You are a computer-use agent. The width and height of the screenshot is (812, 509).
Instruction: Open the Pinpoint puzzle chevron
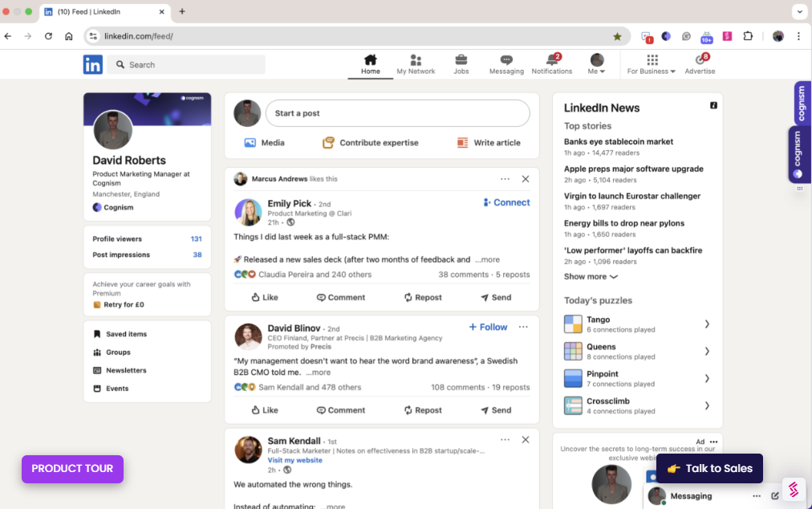point(707,378)
